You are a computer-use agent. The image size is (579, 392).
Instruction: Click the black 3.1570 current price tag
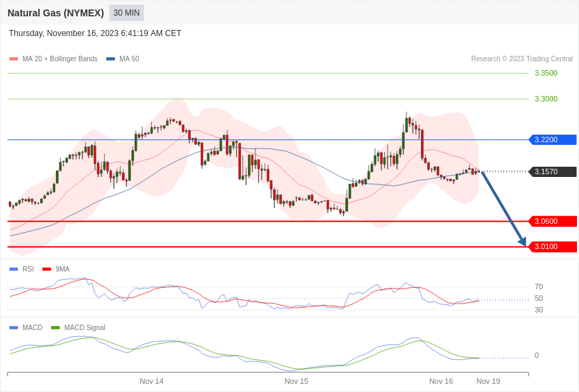point(553,171)
